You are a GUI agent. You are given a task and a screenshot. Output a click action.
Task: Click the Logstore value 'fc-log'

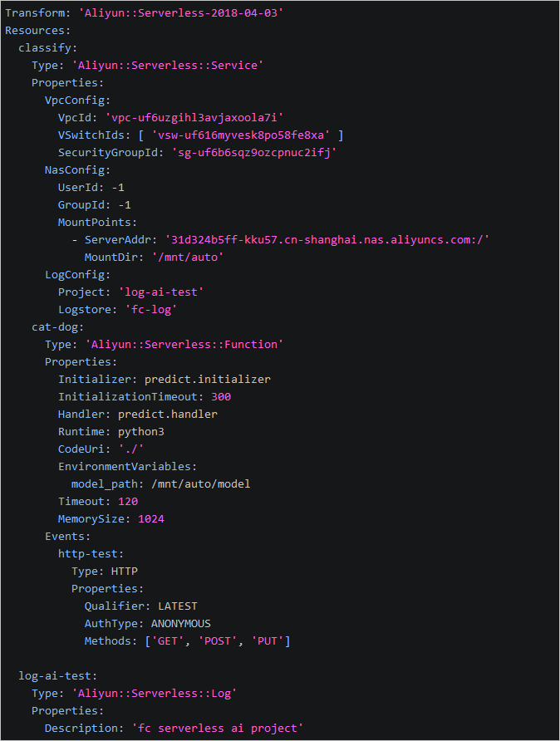[154, 309]
